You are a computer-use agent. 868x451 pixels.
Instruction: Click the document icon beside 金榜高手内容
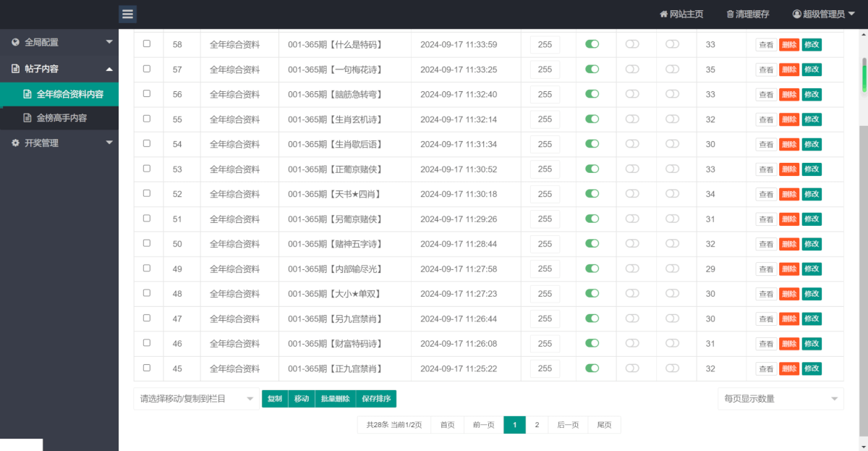(x=28, y=118)
